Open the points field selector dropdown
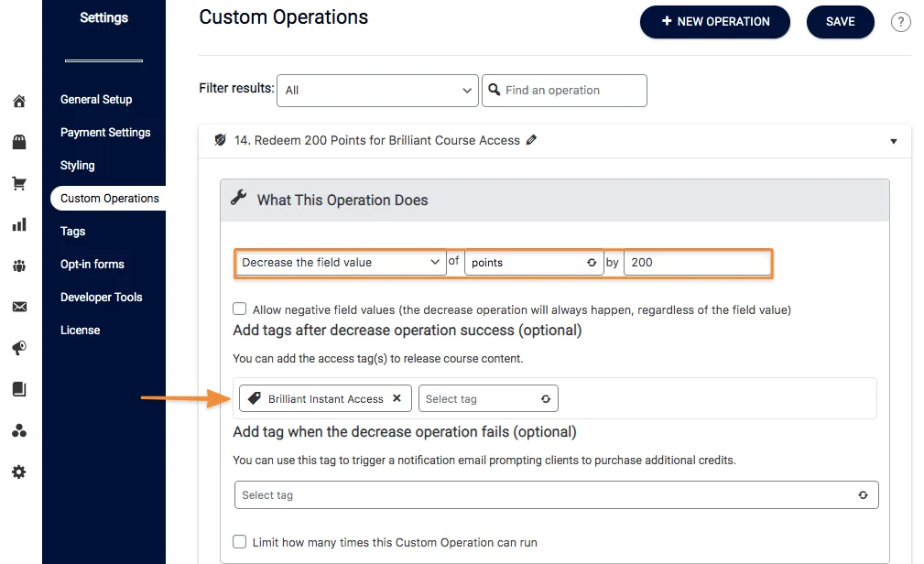Screen dimensions: 924x564 pos(533,263)
